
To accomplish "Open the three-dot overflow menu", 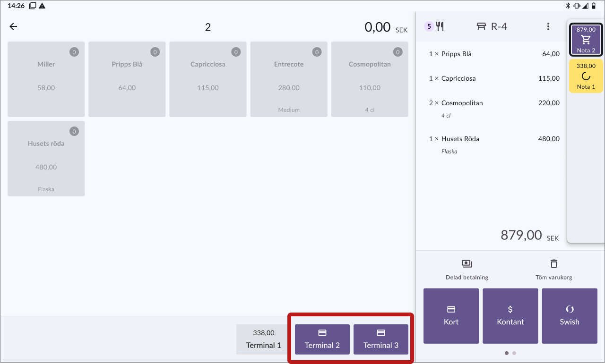I will pos(548,26).
